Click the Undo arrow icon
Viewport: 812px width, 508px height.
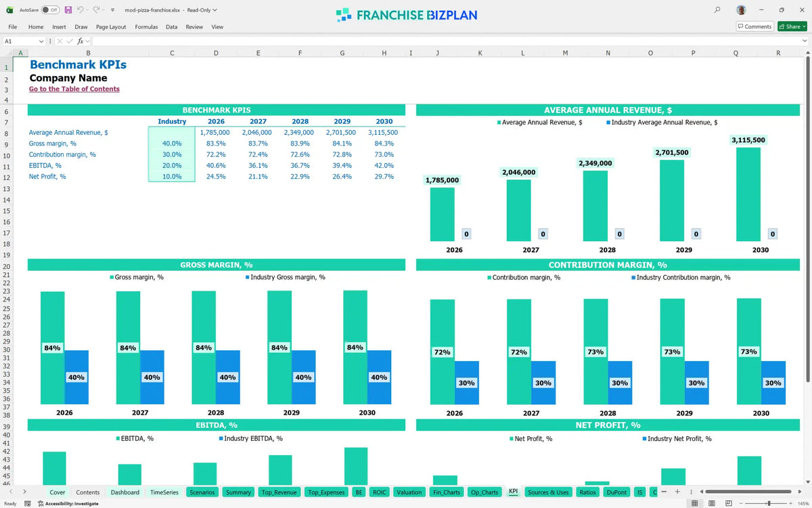tap(81, 10)
